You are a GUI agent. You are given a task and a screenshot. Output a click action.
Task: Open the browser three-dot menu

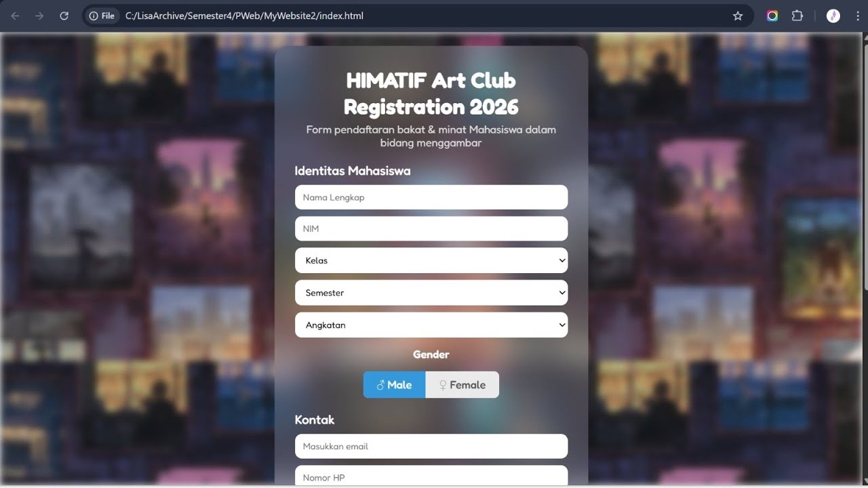click(x=858, y=16)
